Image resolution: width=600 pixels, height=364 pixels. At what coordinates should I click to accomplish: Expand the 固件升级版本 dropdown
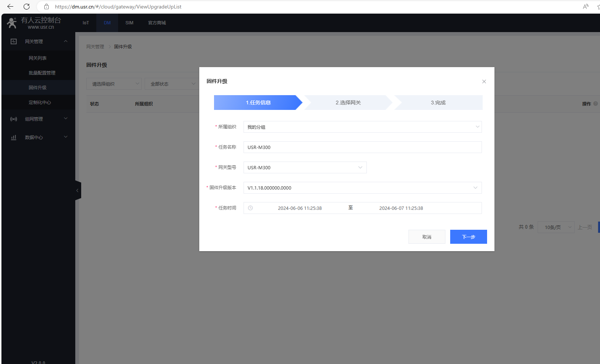point(362,188)
